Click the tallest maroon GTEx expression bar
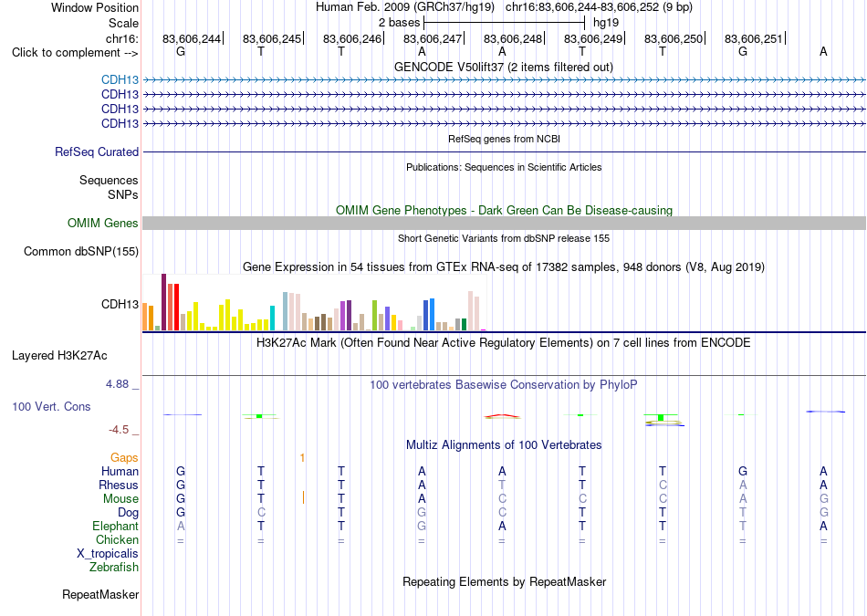The width and height of the screenshot is (867, 616). (x=163, y=302)
